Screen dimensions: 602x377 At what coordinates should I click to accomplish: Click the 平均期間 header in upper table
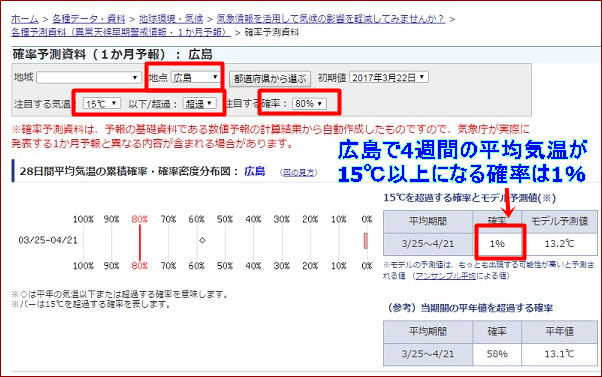point(428,222)
